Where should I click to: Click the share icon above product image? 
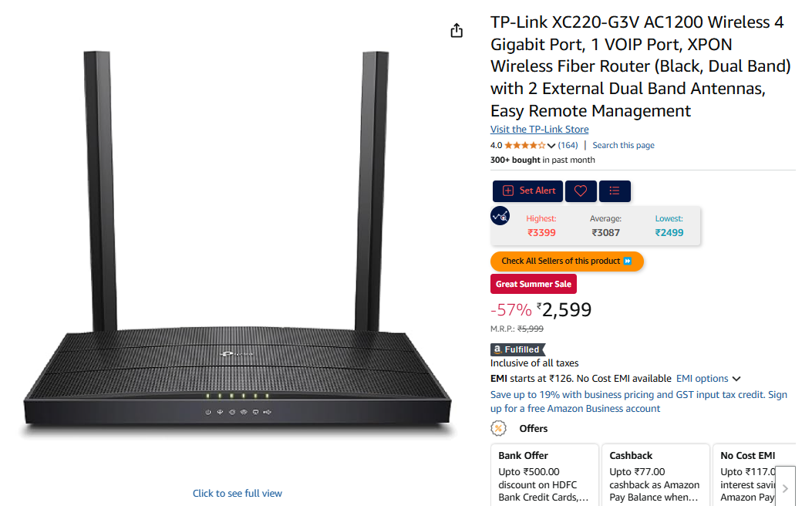click(x=457, y=31)
